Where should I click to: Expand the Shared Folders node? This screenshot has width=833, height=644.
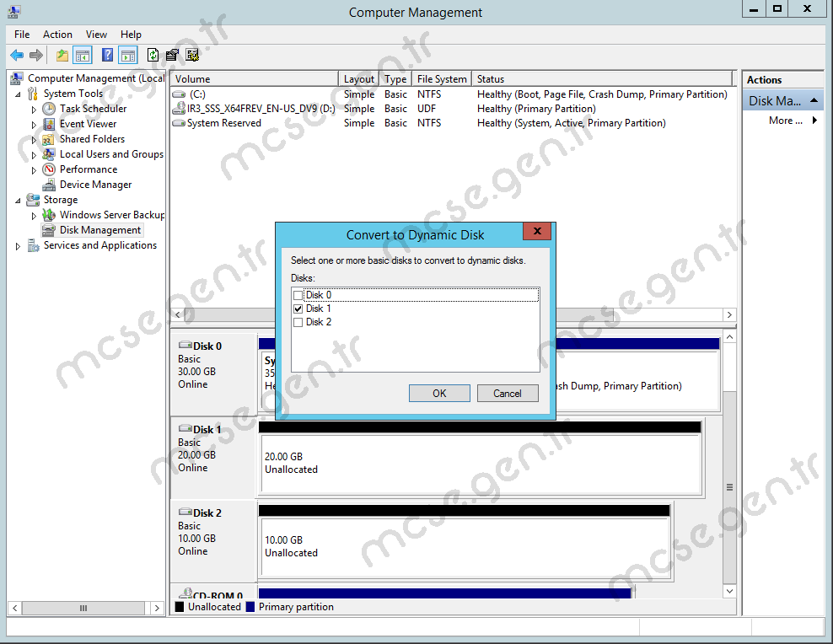[34, 140]
